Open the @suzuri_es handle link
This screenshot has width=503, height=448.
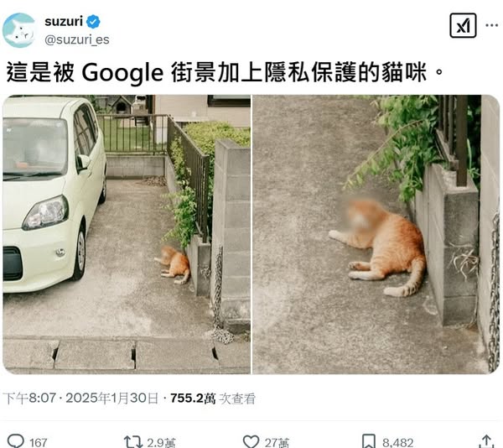coord(77,39)
